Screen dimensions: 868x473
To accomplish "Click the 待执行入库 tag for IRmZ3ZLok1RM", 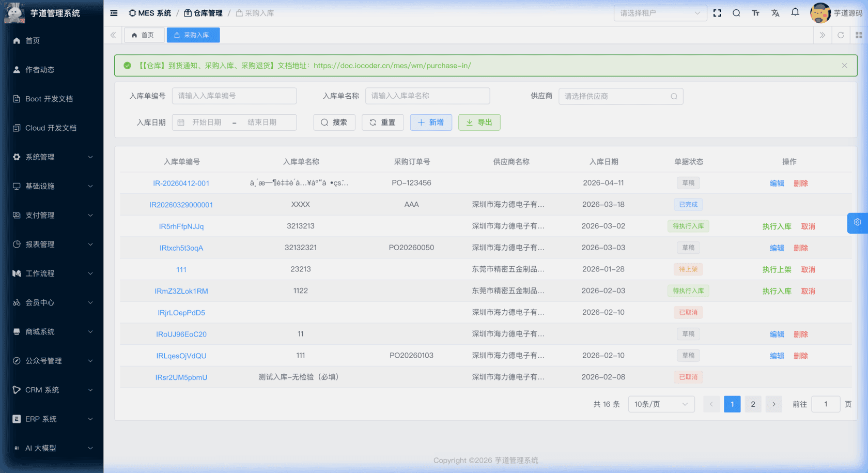I will (688, 291).
